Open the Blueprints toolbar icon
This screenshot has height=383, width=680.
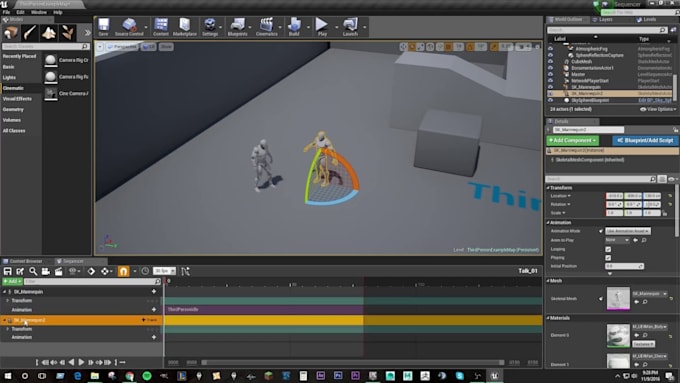(x=238, y=27)
